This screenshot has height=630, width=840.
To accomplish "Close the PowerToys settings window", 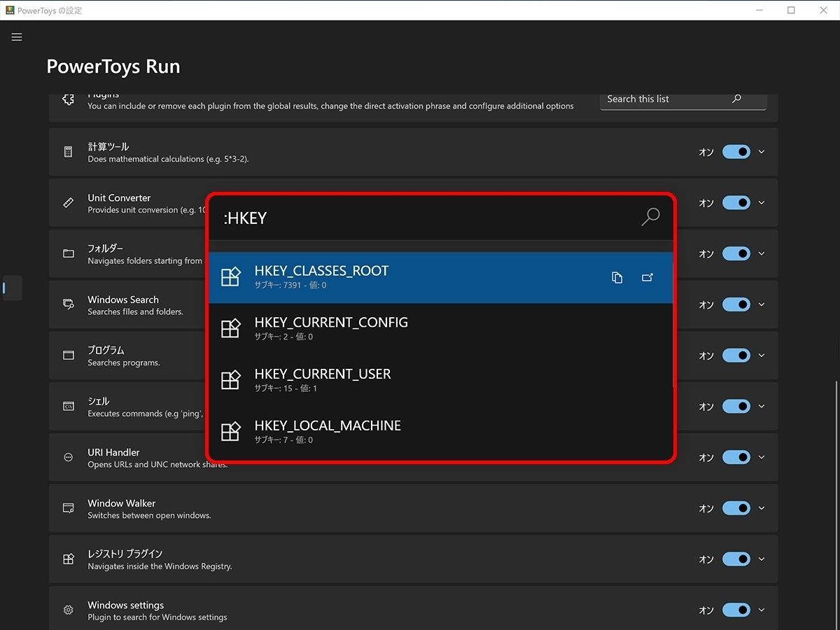I will pyautogui.click(x=824, y=10).
